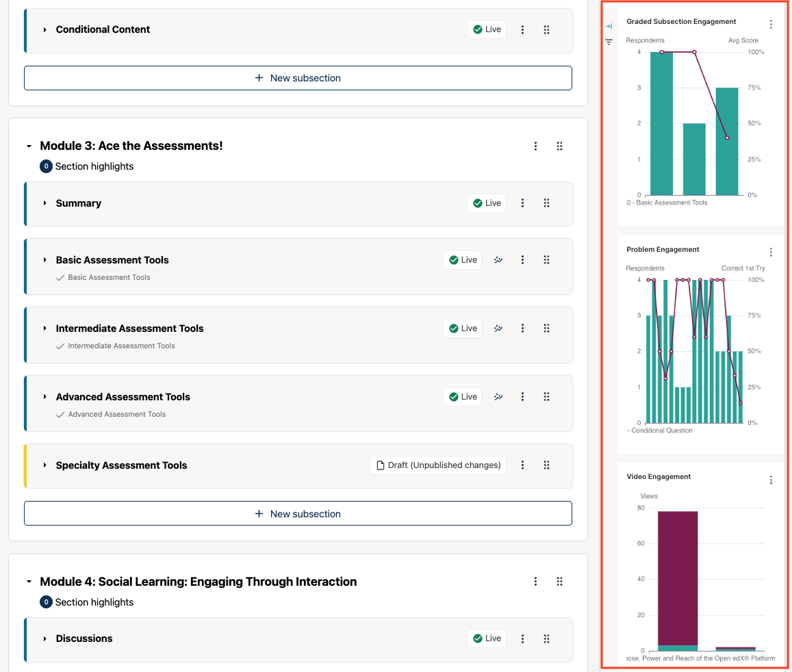
Task: Open the Graded Subsection Engagement options menu
Action: 771,23
